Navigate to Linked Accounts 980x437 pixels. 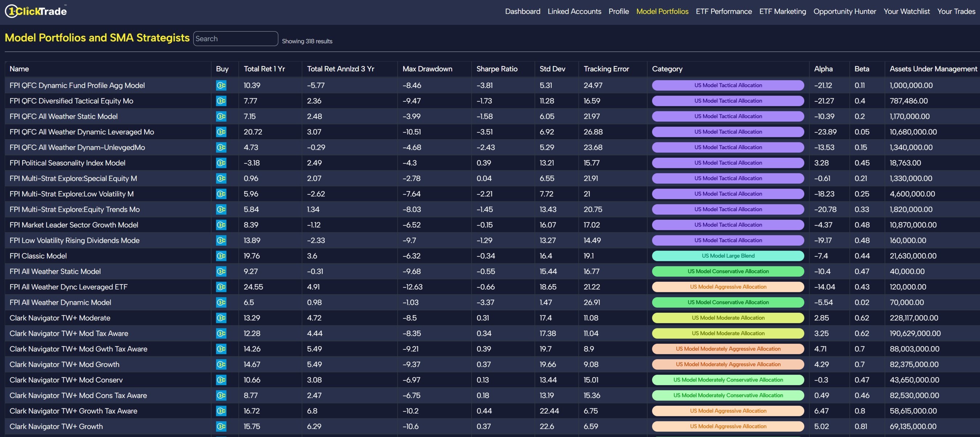(574, 11)
